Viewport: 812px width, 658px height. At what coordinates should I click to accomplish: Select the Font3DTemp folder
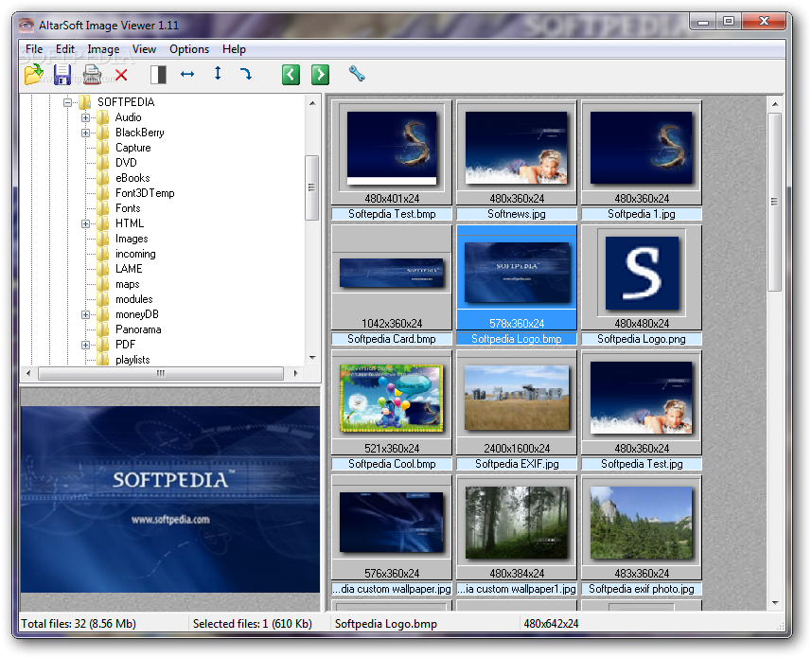[145, 193]
